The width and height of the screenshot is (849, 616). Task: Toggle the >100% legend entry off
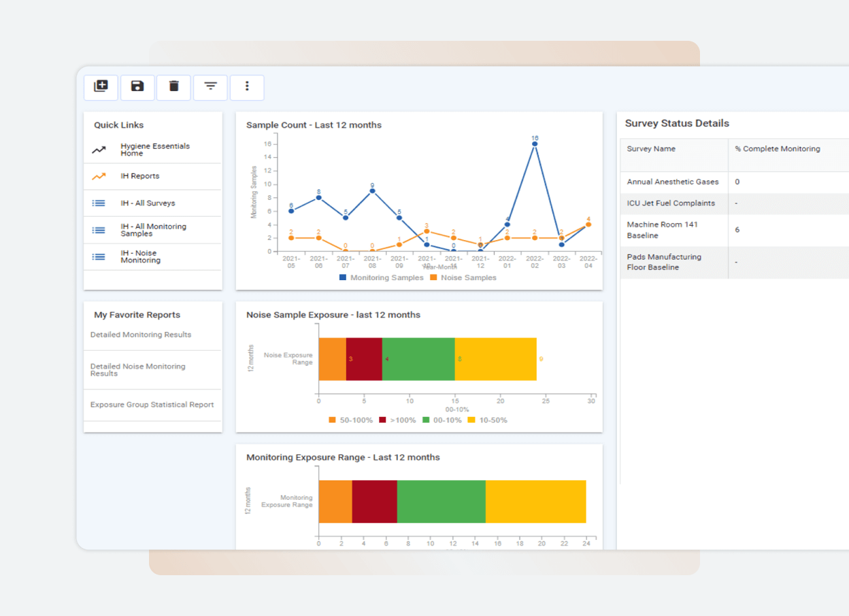tap(399, 420)
